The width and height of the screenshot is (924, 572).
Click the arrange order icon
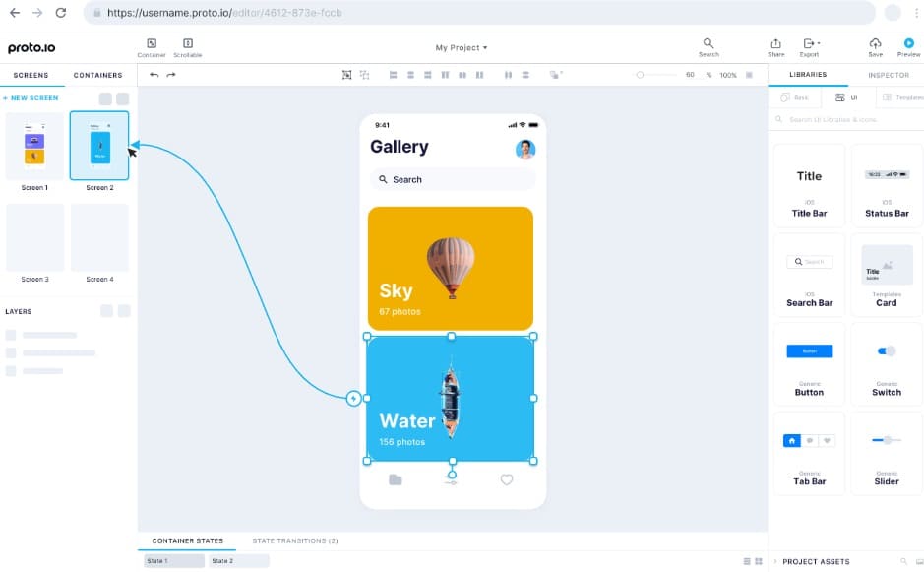click(x=556, y=75)
